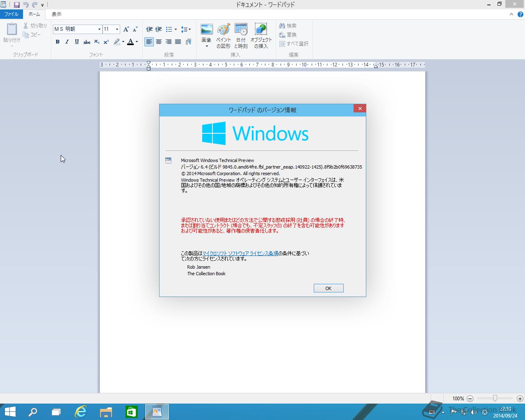Click 置換 replace button

(x=288, y=35)
